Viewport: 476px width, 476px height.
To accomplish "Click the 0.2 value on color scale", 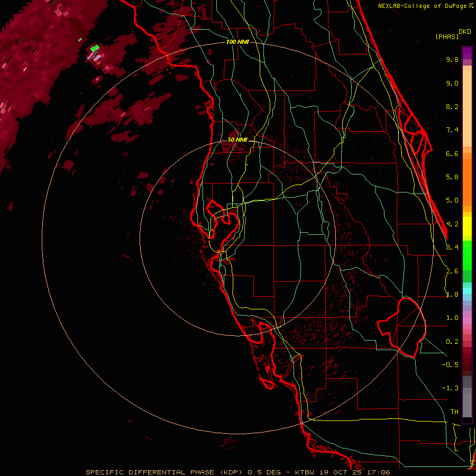I will pos(452,342).
